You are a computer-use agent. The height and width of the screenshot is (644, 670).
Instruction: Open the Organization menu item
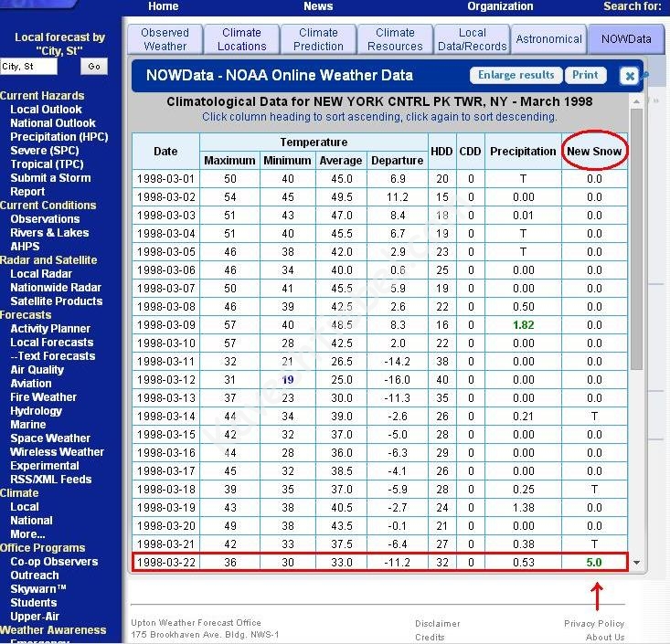[x=500, y=6]
